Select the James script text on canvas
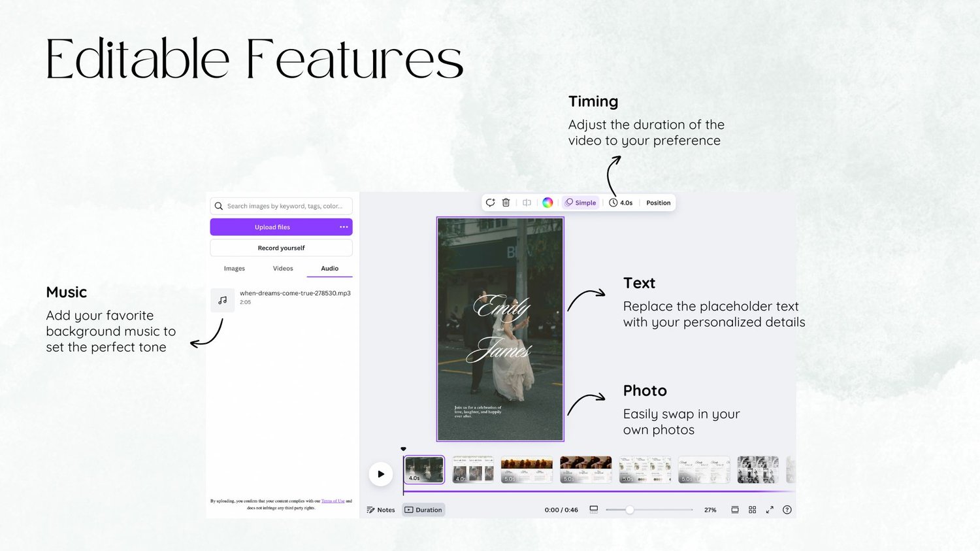This screenshot has height=551, width=980. click(x=499, y=350)
